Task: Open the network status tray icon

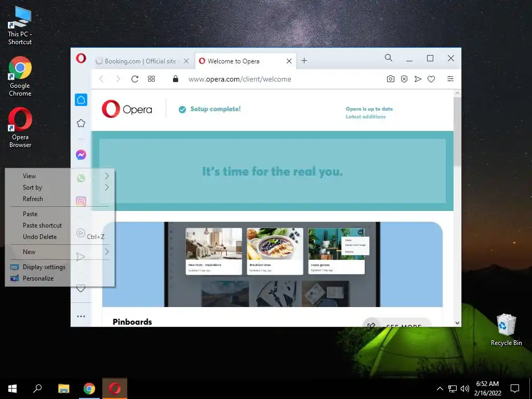Action: tap(453, 389)
